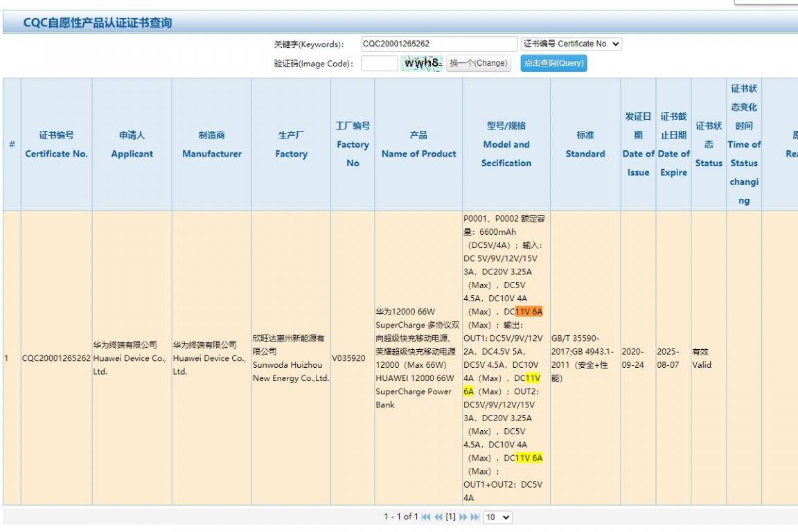Click the 1 - 1 of 1 record count
Viewport: 798px width, 532px height.
(x=401, y=517)
